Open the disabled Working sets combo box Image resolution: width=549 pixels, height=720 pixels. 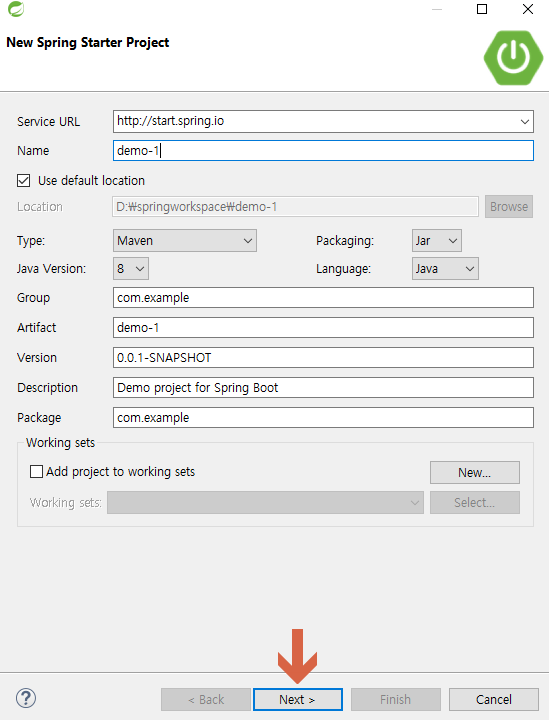tap(265, 502)
